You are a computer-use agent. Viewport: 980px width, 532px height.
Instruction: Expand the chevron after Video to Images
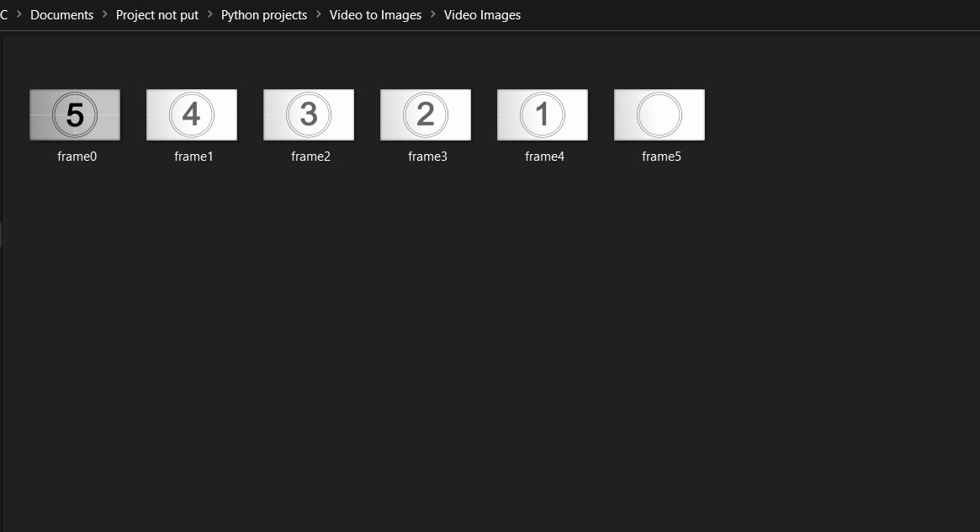433,13
